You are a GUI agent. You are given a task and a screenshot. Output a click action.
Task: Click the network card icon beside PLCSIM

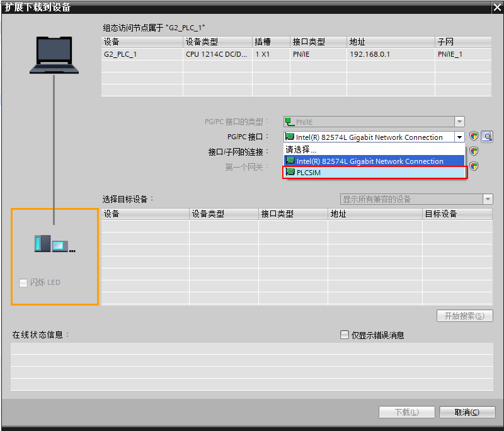click(290, 171)
